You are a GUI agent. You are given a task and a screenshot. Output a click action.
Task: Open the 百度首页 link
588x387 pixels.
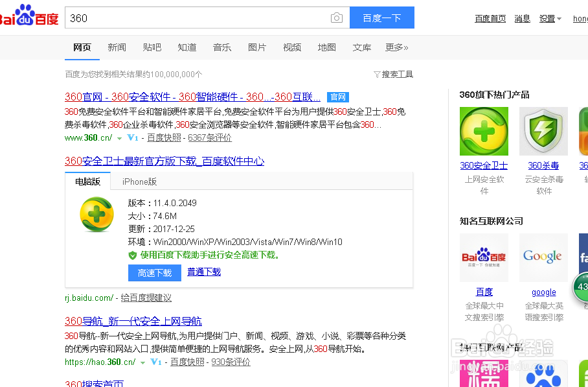pyautogui.click(x=490, y=18)
